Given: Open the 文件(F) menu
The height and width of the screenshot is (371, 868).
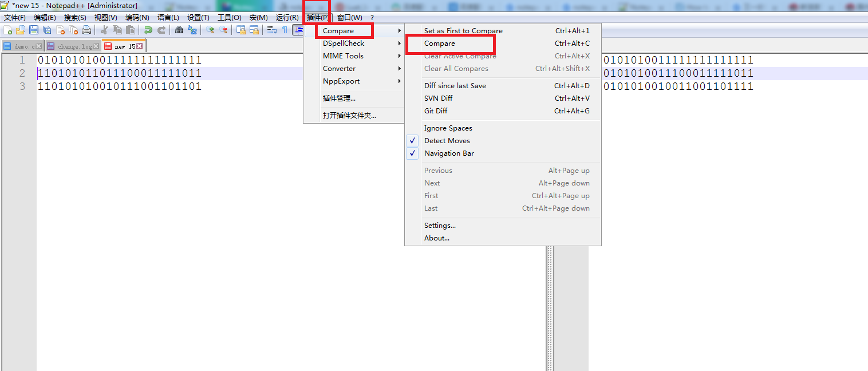Looking at the screenshot, I should [15, 18].
